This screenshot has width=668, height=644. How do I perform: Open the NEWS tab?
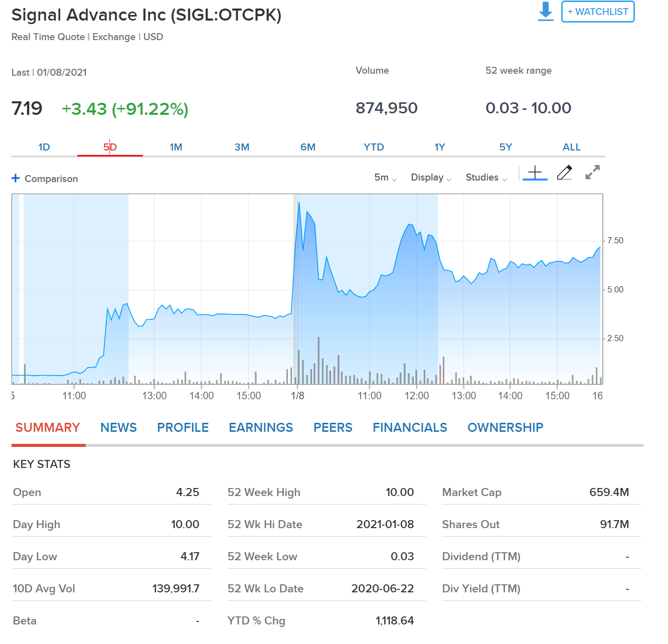coord(118,427)
